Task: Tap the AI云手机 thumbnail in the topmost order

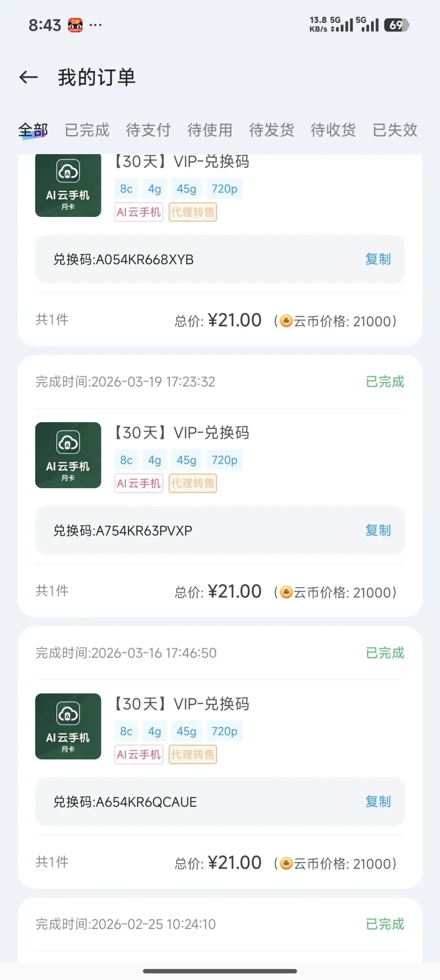Action: click(x=68, y=186)
